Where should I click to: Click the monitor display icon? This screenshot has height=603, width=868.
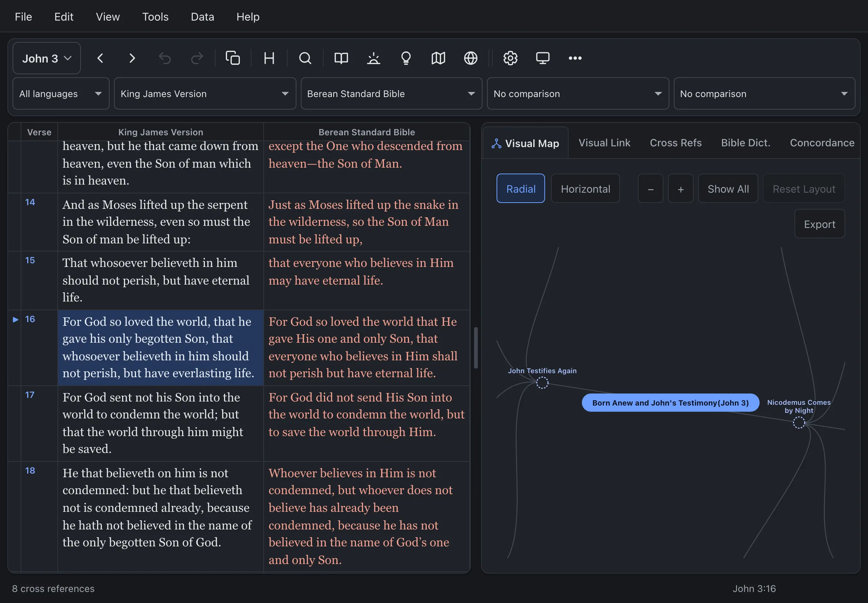[x=542, y=58]
